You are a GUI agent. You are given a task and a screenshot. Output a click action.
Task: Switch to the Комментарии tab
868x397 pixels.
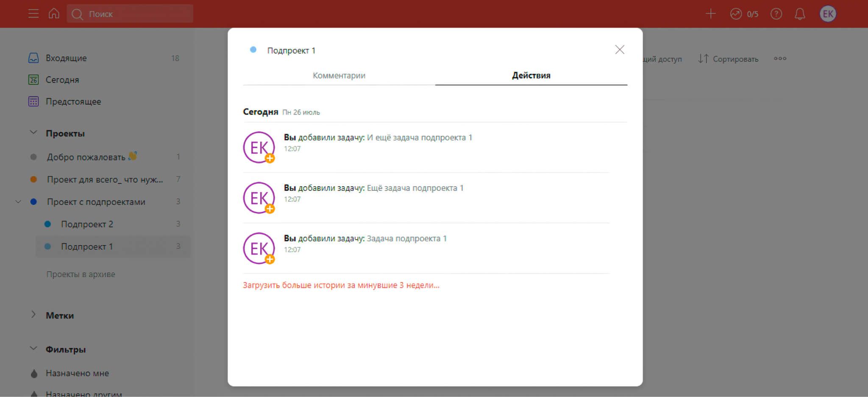click(339, 75)
